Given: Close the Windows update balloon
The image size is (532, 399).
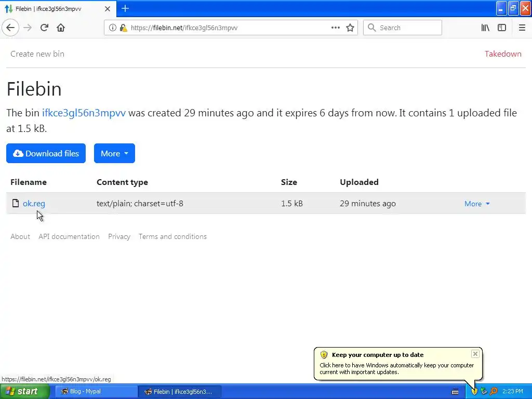Looking at the screenshot, I should [475, 354].
